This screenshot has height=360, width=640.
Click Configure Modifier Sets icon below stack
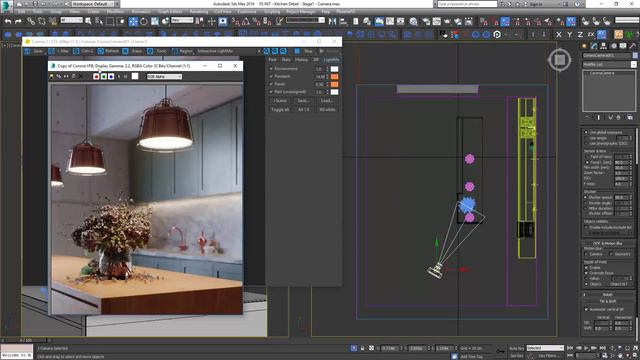click(x=630, y=118)
